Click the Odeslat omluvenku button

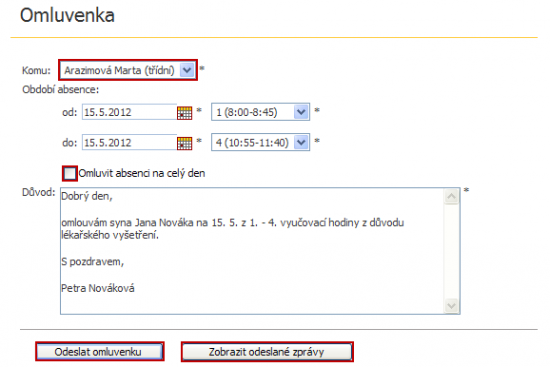100,352
